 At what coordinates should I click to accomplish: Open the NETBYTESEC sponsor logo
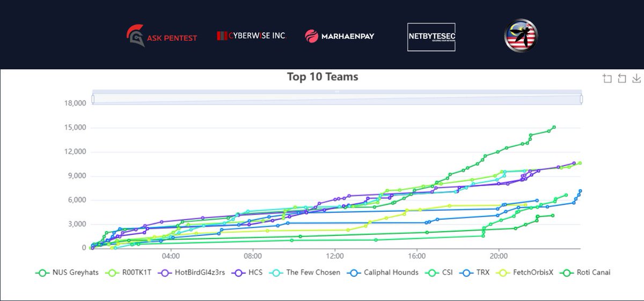[431, 36]
